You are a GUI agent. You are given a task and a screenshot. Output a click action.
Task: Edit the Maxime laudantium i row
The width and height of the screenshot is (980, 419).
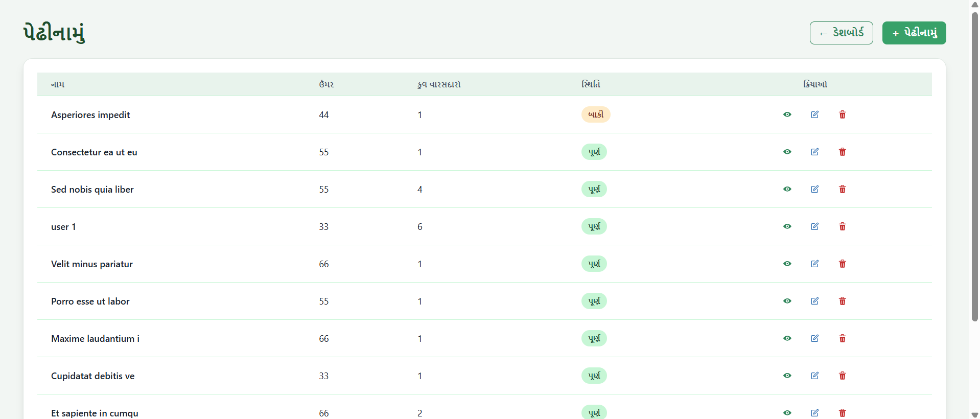(x=814, y=338)
